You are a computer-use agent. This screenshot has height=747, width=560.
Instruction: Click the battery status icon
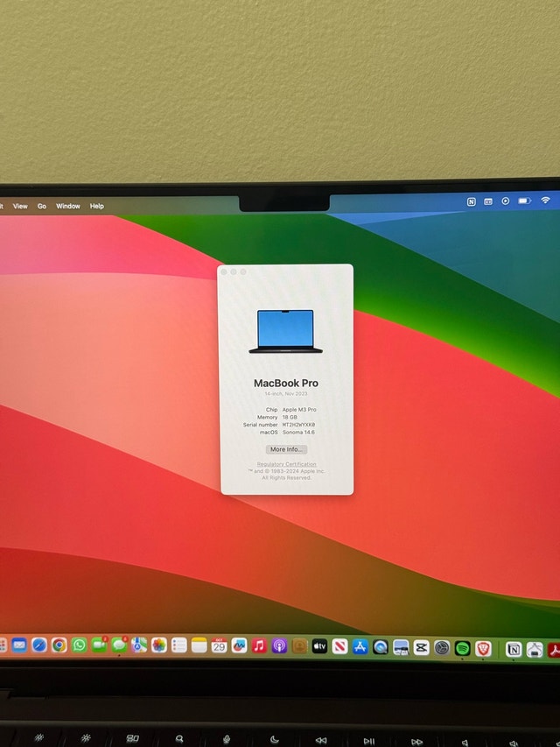524,201
